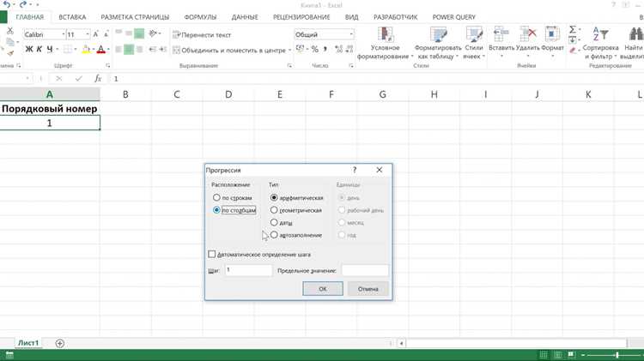Open the font size 11 dropdown
Viewport: 644px width, 361px height.
pyautogui.click(x=88, y=34)
